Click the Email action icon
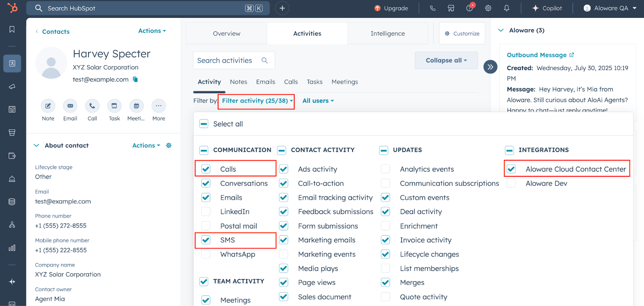The height and width of the screenshot is (306, 644). (70, 106)
